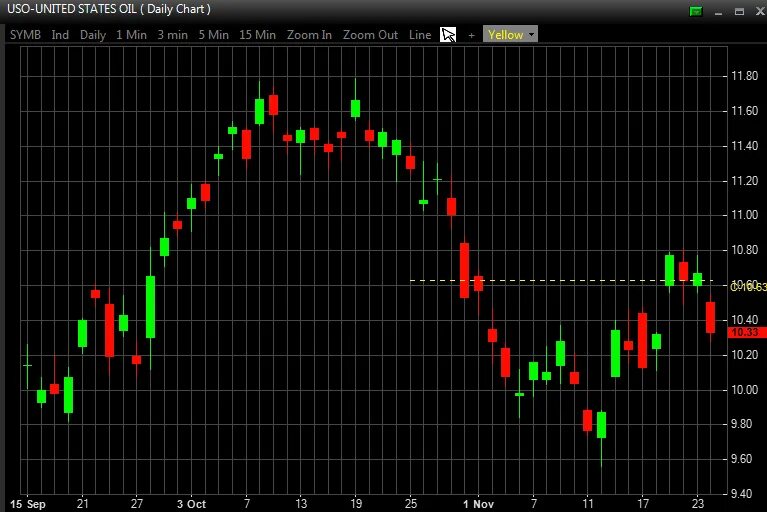The image size is (767, 512).
Task: Maximize the USO chart window
Action: (739, 11)
